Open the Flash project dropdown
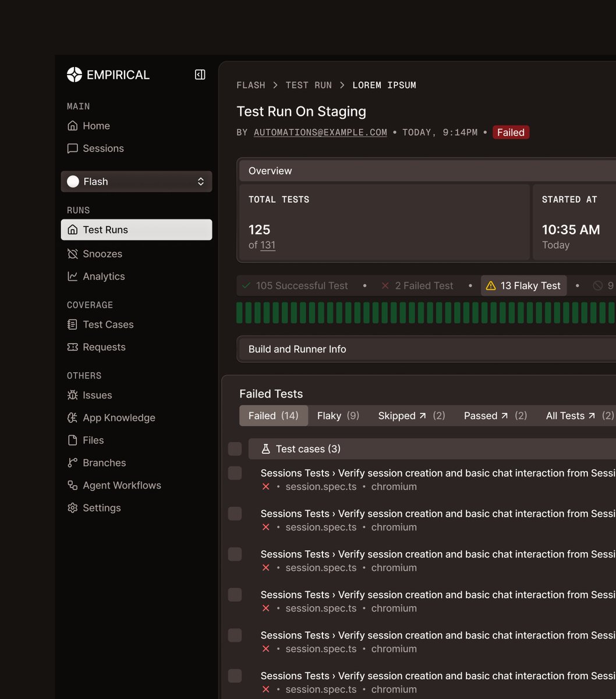 136,182
